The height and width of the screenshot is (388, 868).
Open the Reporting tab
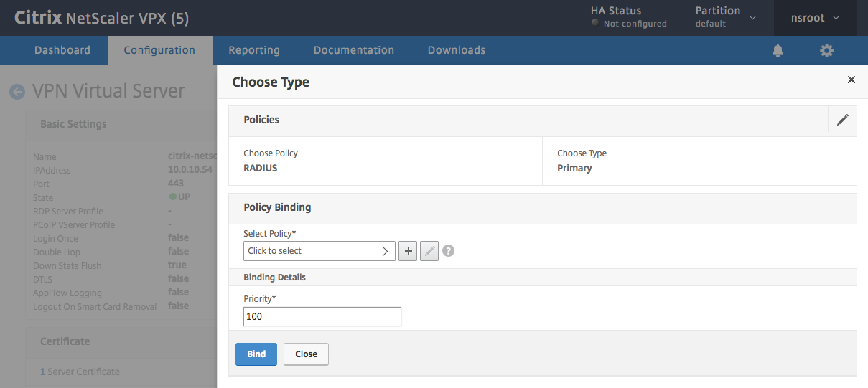[254, 50]
